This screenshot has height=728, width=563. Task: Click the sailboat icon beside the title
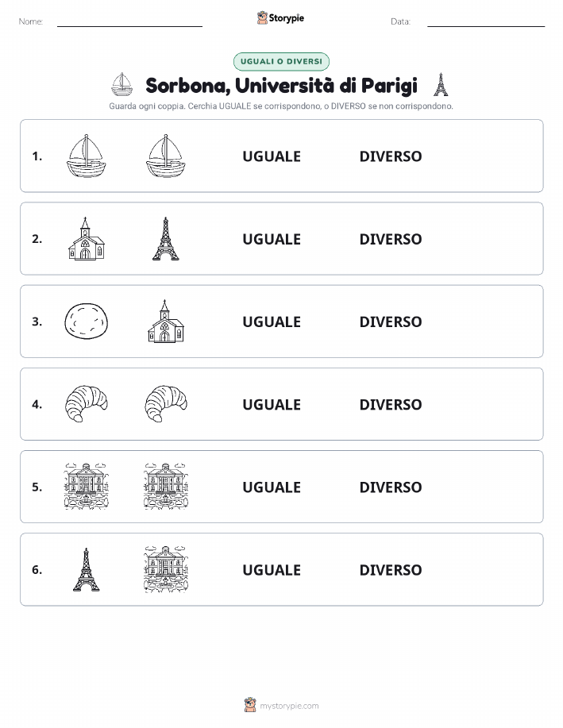pyautogui.click(x=121, y=84)
